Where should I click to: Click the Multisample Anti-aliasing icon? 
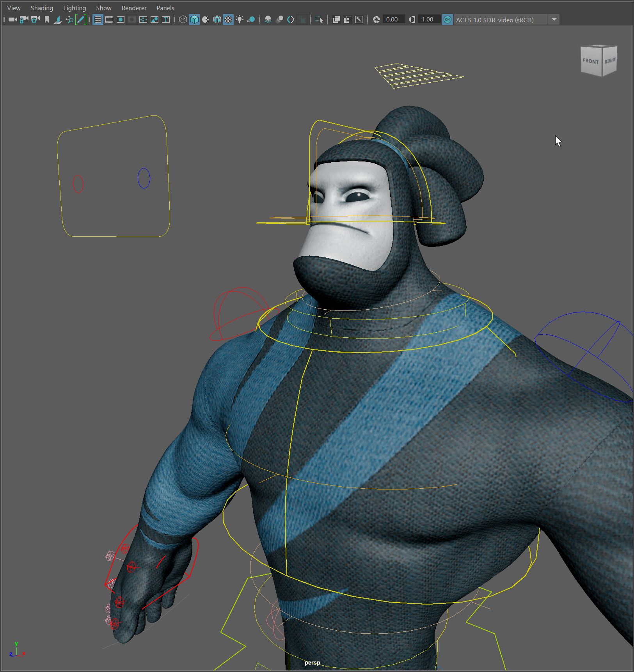pos(291,20)
